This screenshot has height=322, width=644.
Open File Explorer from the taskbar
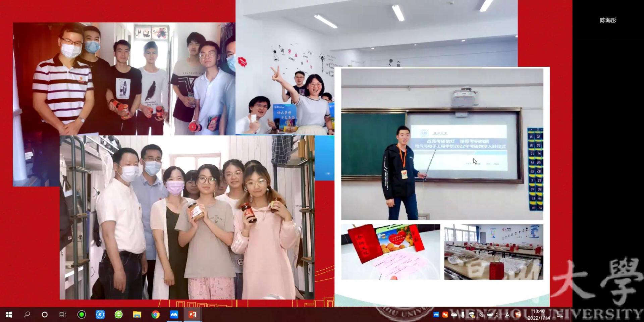coord(137,315)
